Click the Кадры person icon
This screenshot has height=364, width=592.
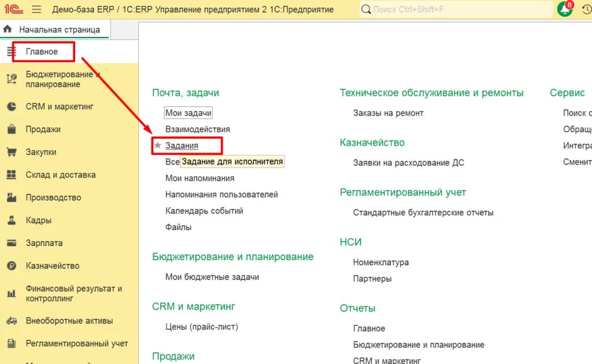pos(12,220)
